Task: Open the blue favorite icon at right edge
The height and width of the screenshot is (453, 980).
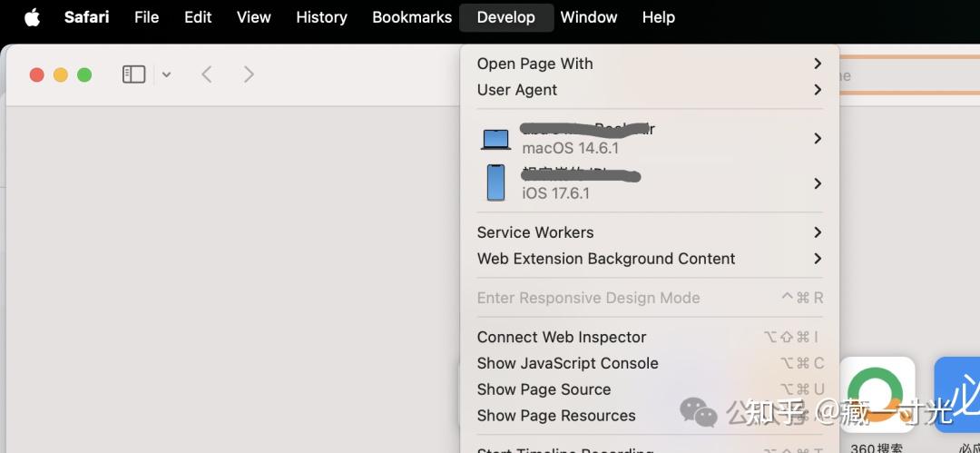Action: click(958, 396)
